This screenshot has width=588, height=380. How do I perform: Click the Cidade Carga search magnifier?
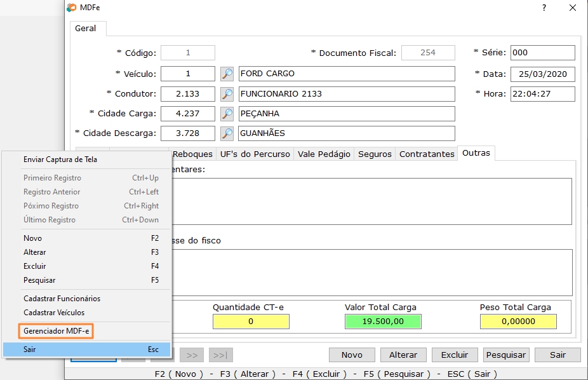[x=227, y=114]
